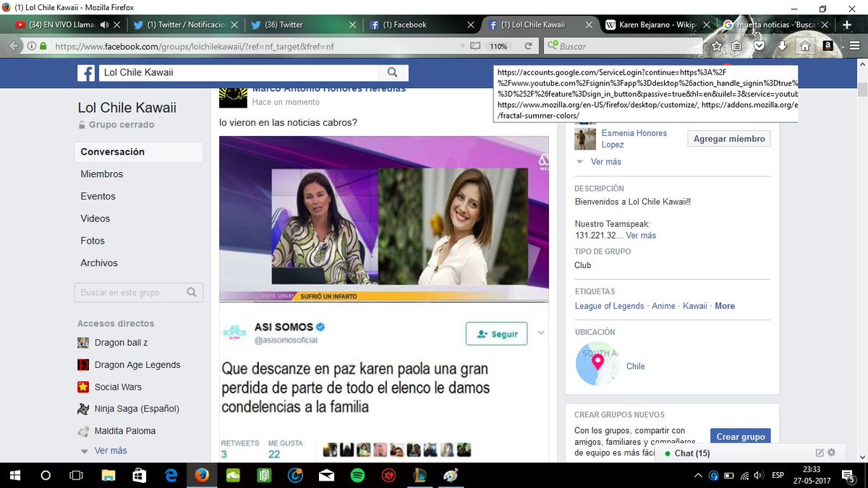The width and height of the screenshot is (868, 488).
Task: Click the Facebook logo icon in header
Action: point(86,72)
